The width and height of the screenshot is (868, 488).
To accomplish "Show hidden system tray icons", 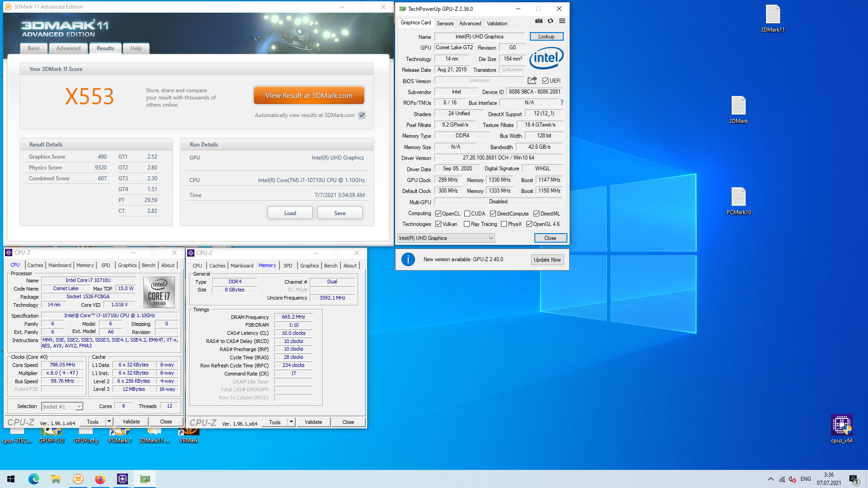I will point(770,479).
